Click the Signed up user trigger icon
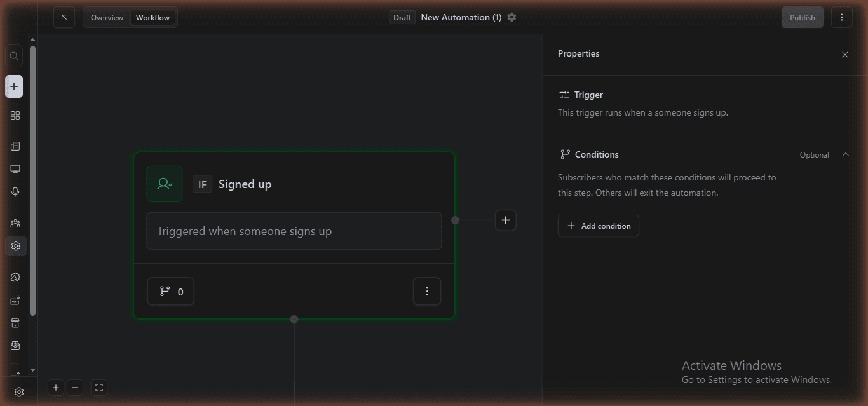Viewport: 868px width, 406px height. point(165,184)
